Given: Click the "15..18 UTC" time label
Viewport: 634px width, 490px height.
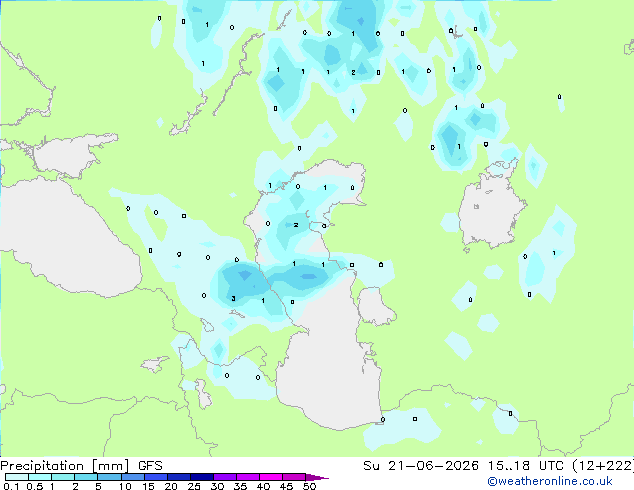Looking at the screenshot, I should (526, 466).
